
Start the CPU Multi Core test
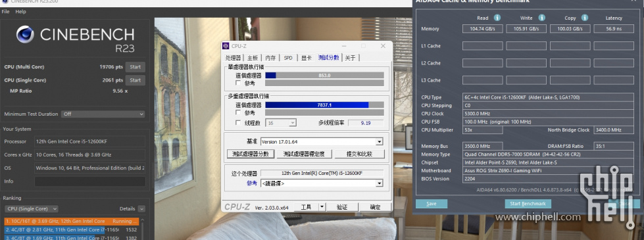click(135, 67)
